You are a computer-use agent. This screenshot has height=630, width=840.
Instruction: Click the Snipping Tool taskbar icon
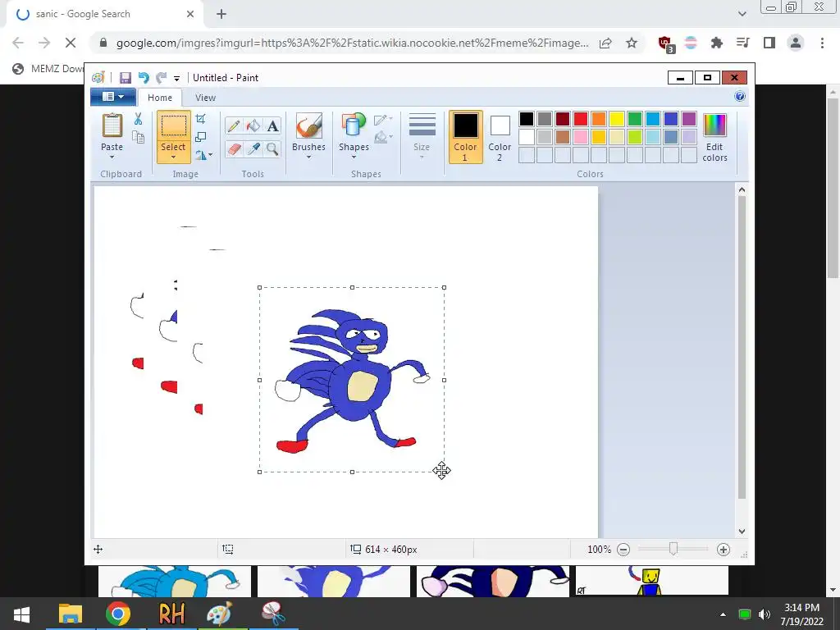click(273, 614)
